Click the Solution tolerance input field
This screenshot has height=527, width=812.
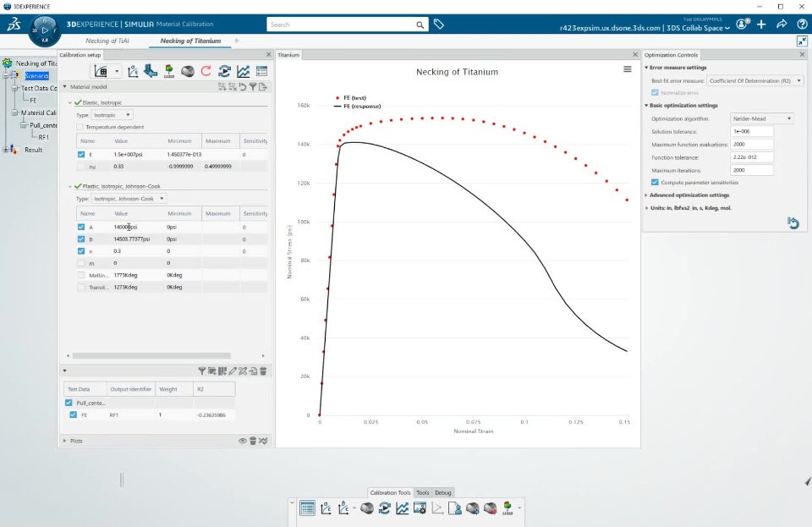(x=752, y=131)
